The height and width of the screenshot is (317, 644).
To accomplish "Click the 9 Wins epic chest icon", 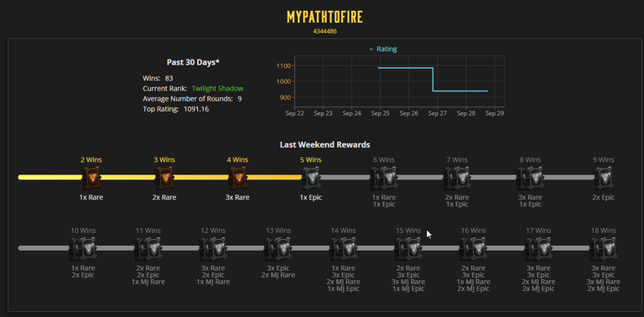I will pos(604,178).
